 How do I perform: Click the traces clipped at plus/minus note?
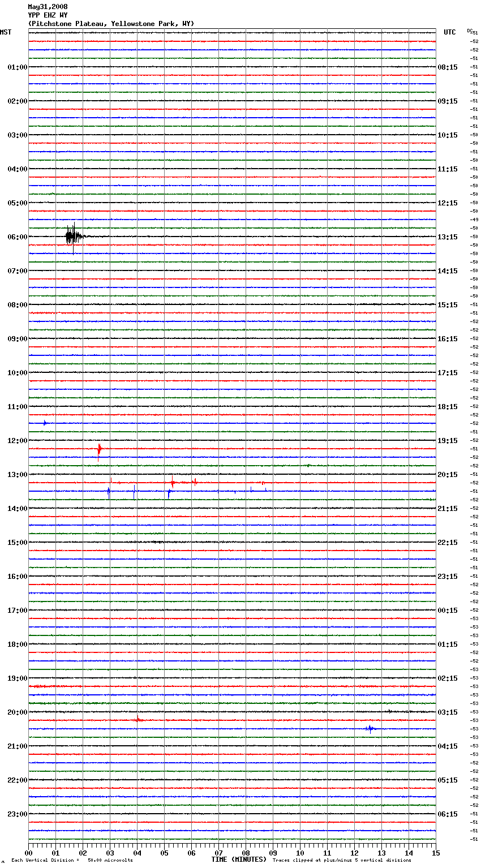pyautogui.click(x=342, y=861)
